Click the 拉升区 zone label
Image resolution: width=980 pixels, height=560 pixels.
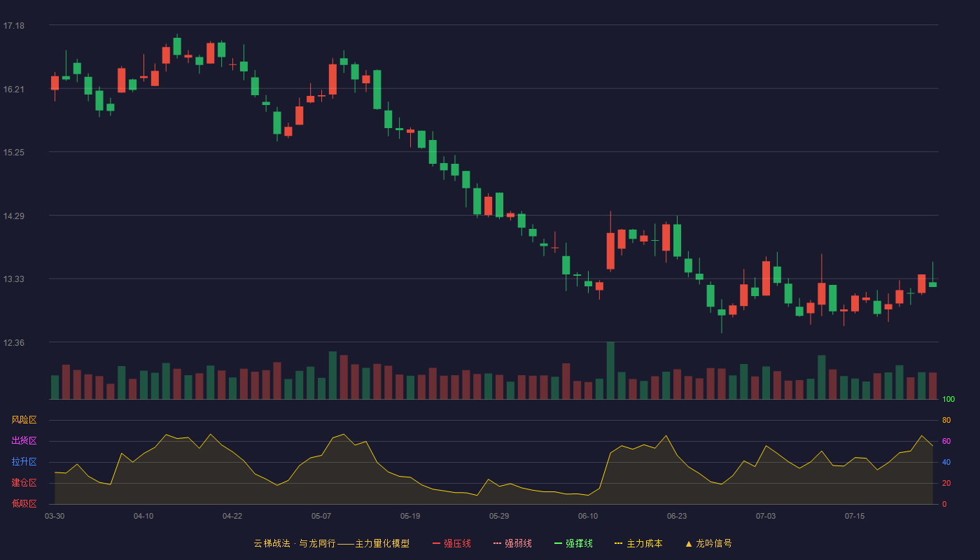click(24, 462)
